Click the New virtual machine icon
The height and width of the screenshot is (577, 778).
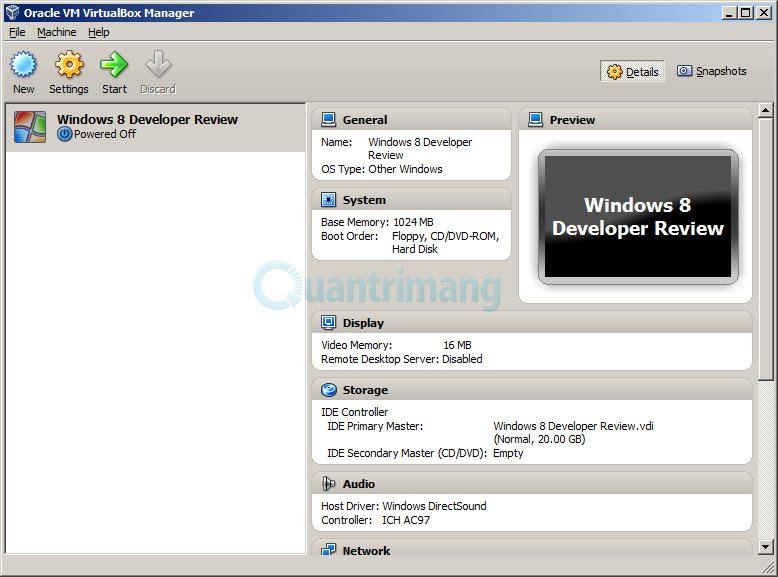coord(23,64)
